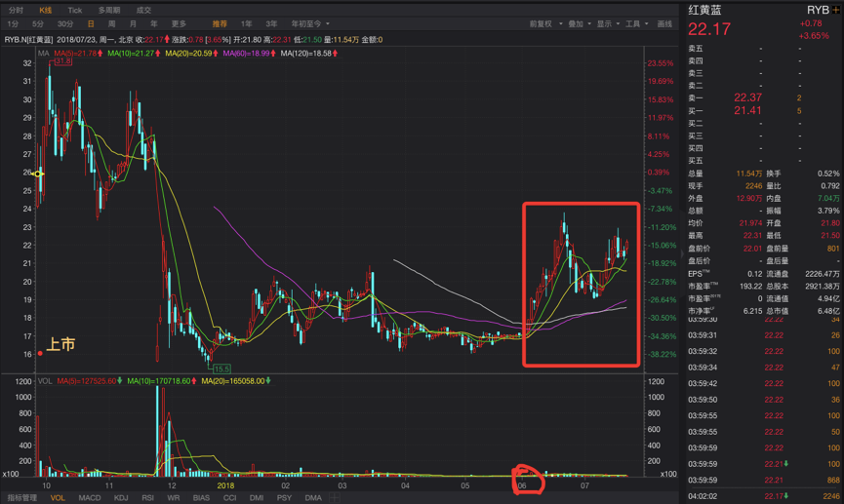Show more periods via 更多
The image size is (844, 504).
click(x=179, y=23)
